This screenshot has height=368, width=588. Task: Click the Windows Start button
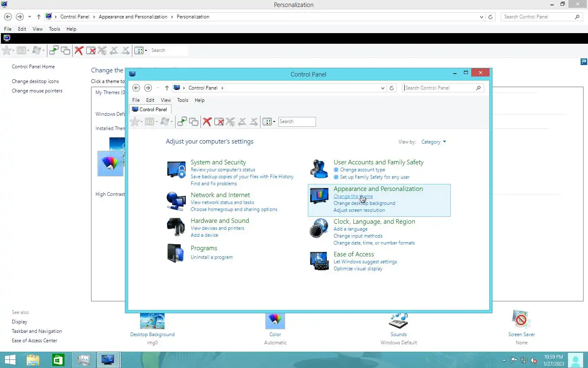coord(10,360)
